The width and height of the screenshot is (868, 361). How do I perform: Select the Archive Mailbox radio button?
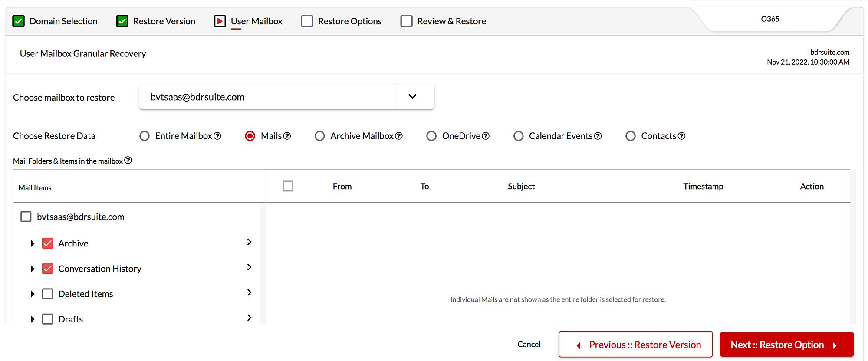click(320, 136)
